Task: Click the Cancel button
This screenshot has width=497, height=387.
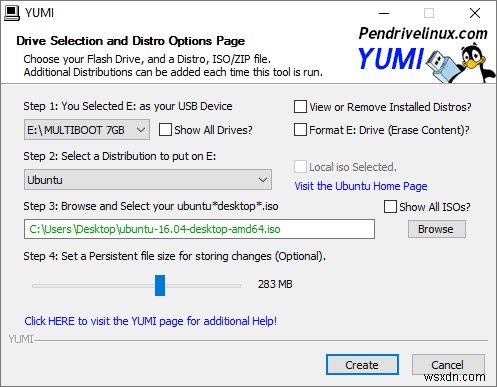Action: (x=448, y=365)
